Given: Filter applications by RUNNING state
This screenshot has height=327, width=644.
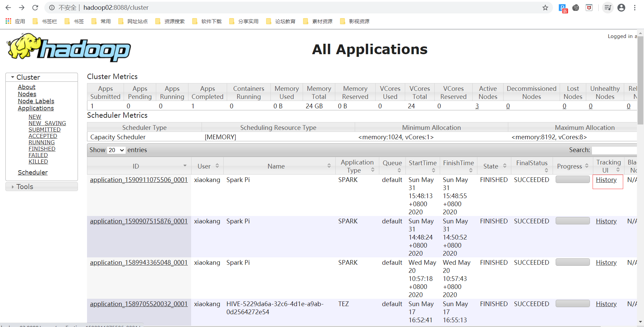Looking at the screenshot, I should tap(41, 142).
